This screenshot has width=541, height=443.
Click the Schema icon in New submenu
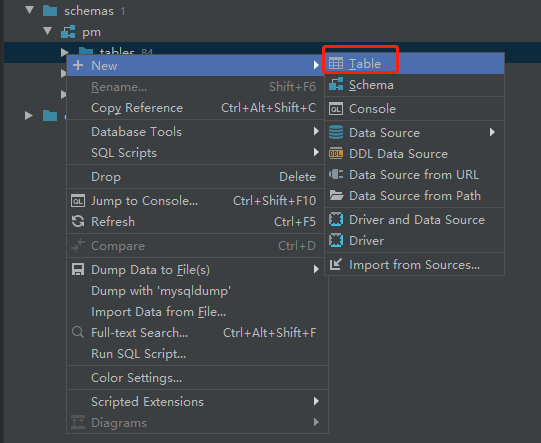coord(336,85)
